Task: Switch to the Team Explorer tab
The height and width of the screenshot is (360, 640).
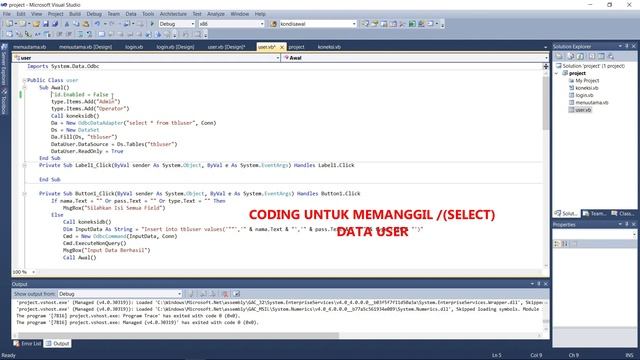Action: pos(594,213)
